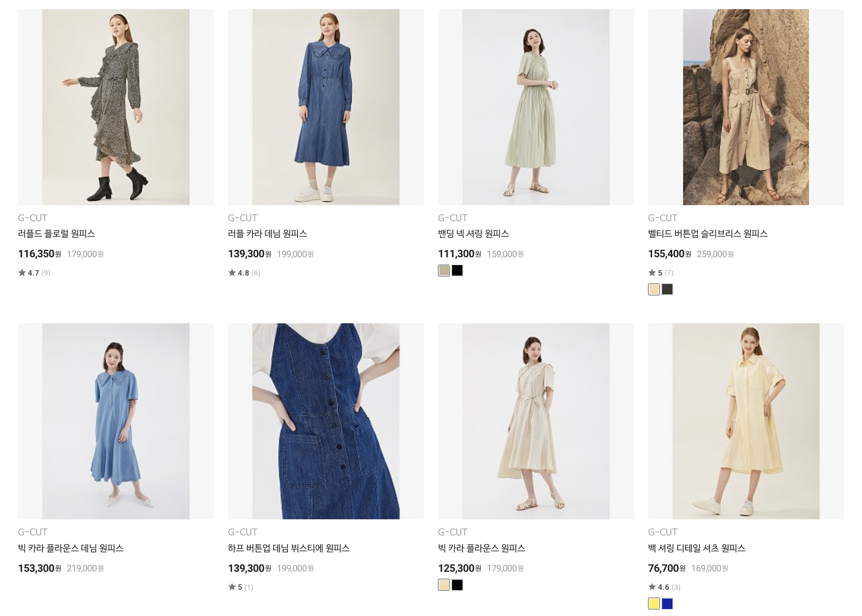Screen dimensions: 862x616
Task: Select black swatch for 밴딩 넥 셔링 원피스
Action: tap(457, 271)
